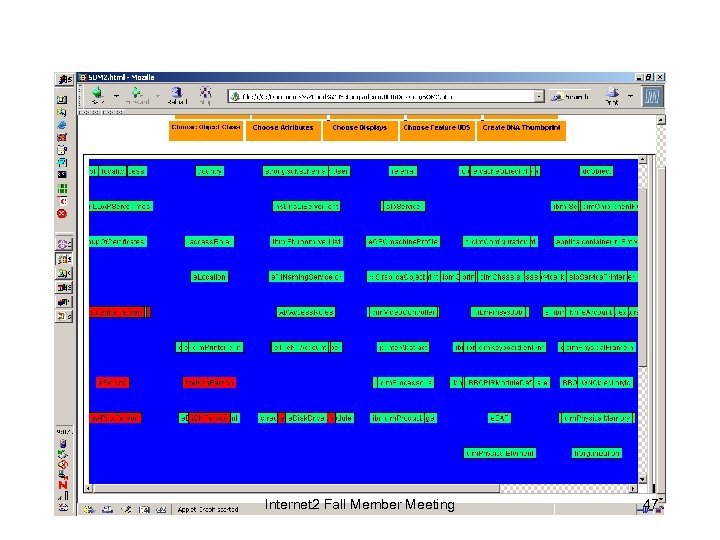
Task: Select the Choose Displays tab
Action: point(360,130)
